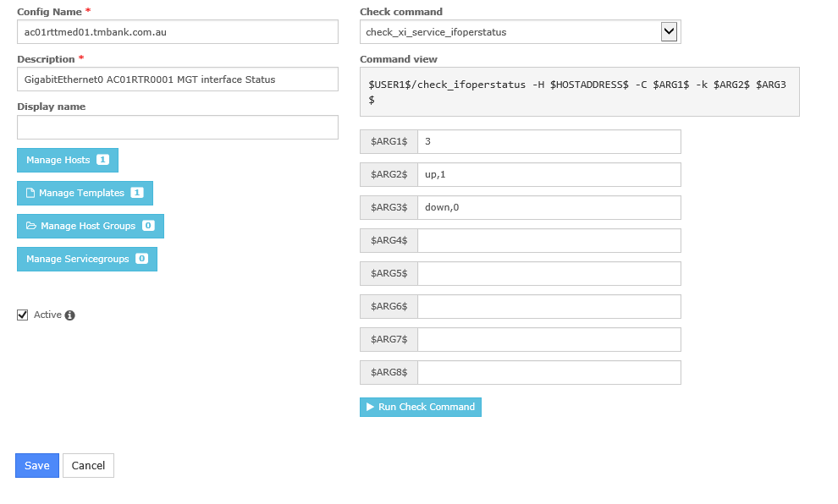Click the folder icon on Manage Host Groups

click(x=31, y=226)
